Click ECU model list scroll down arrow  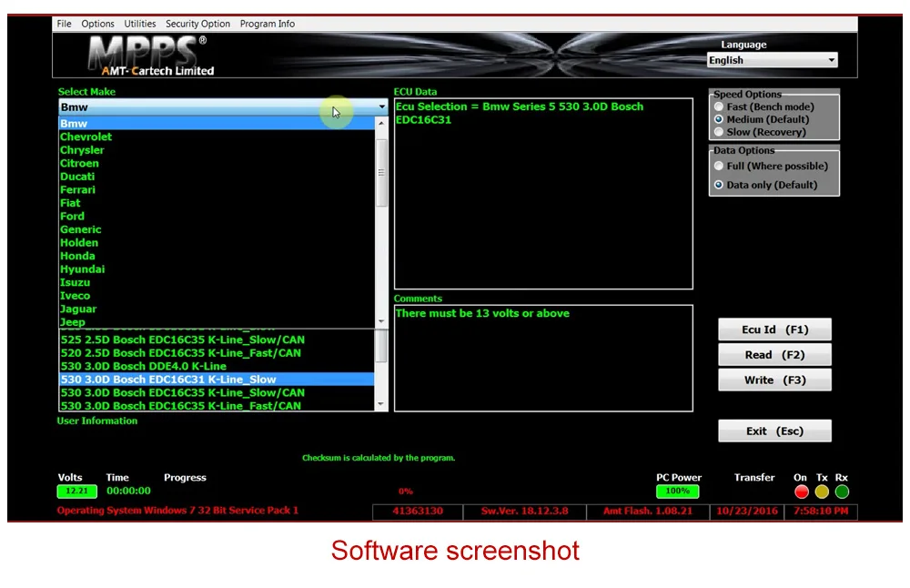(381, 404)
